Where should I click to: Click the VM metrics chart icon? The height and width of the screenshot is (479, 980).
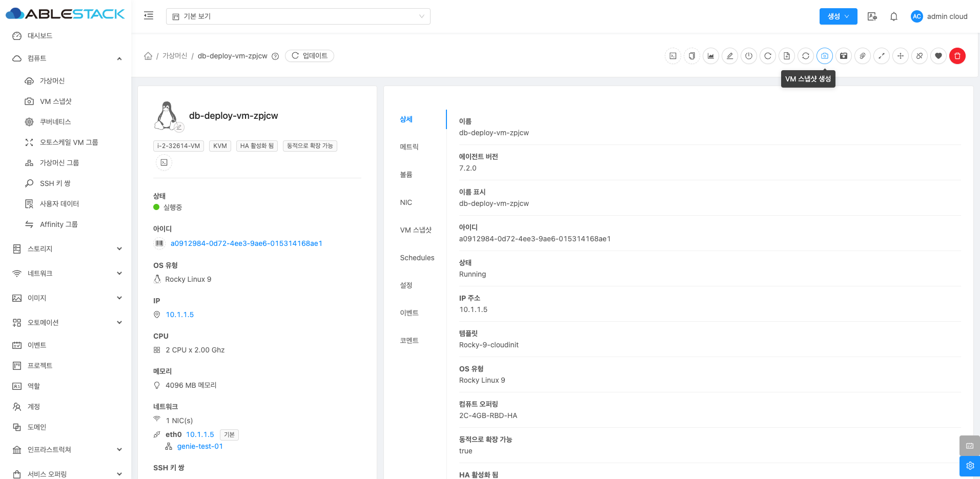tap(711, 56)
